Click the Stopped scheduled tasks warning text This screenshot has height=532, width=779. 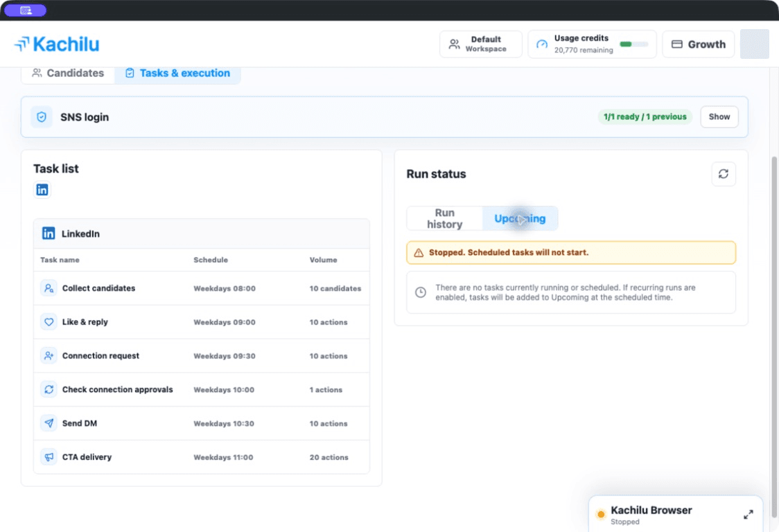tap(509, 252)
